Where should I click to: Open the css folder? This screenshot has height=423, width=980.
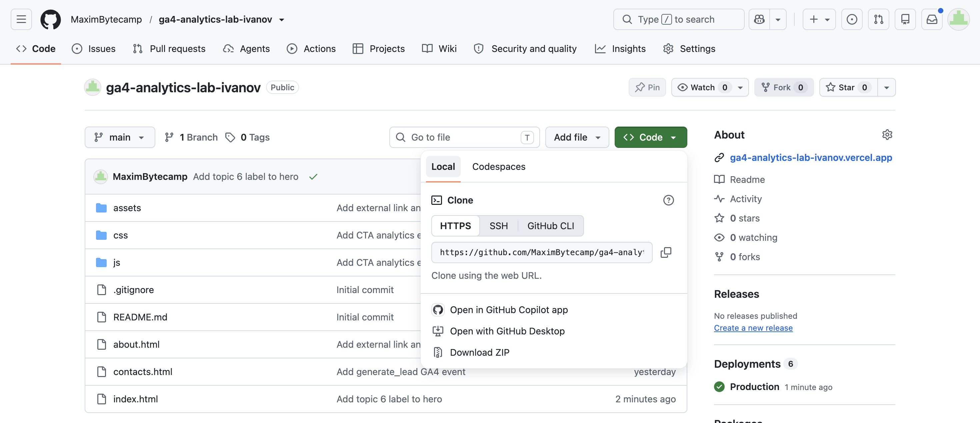pos(120,235)
